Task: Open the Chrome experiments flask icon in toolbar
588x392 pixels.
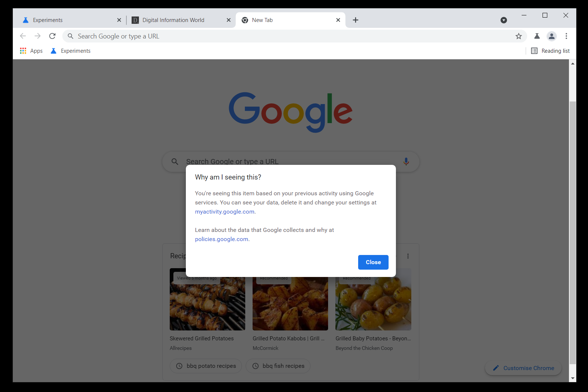Action: pos(537,36)
